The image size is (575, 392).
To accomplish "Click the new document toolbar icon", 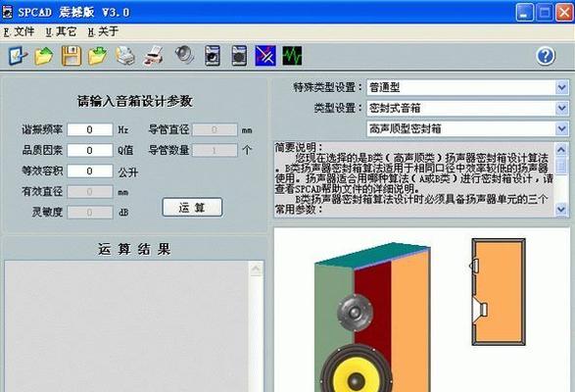I will click(18, 56).
